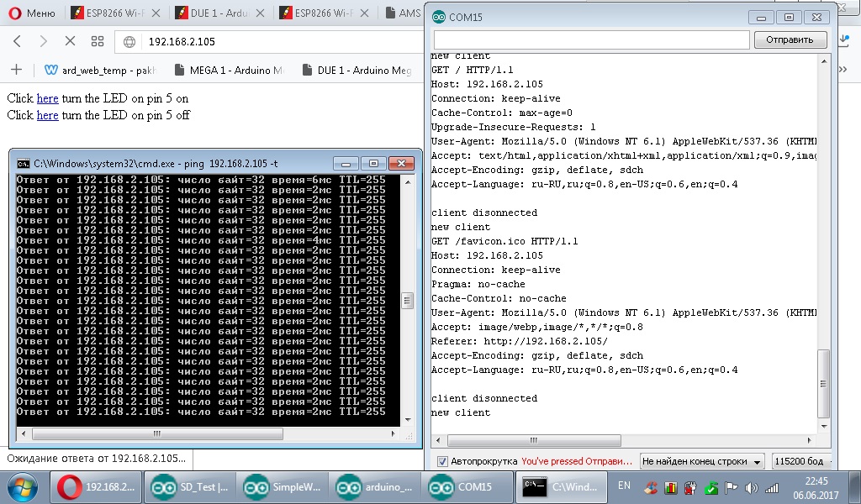The image size is (861, 504).
Task: Click the browser back navigation arrow
Action: (x=17, y=39)
